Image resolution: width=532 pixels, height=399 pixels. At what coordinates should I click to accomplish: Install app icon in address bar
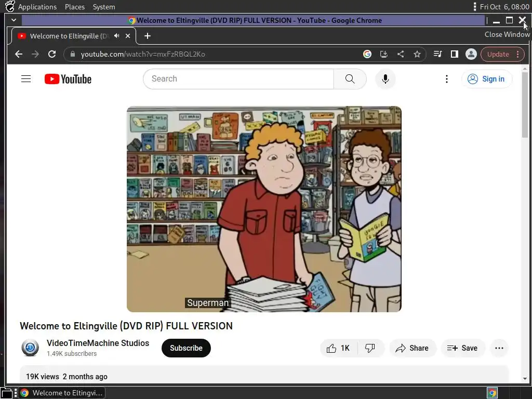(x=384, y=54)
